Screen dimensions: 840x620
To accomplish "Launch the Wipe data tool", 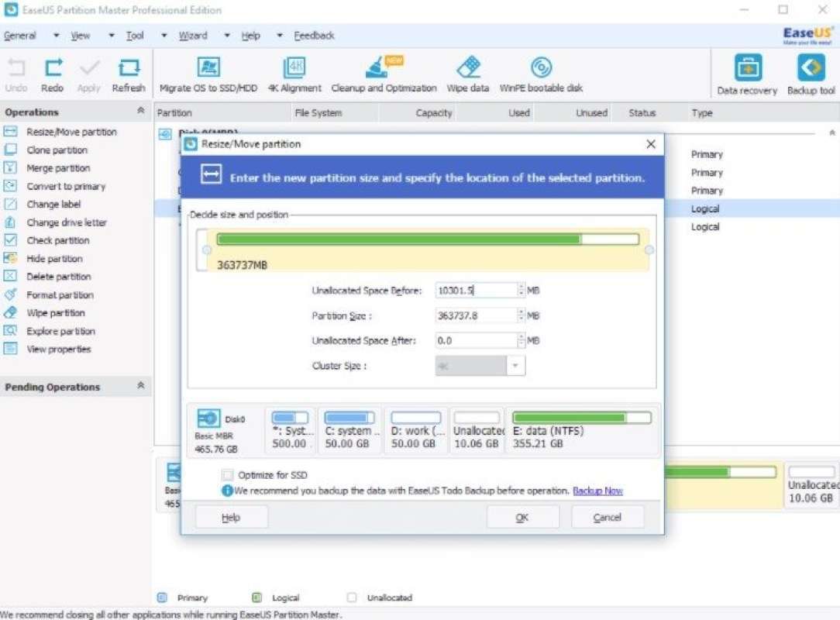I will (467, 74).
